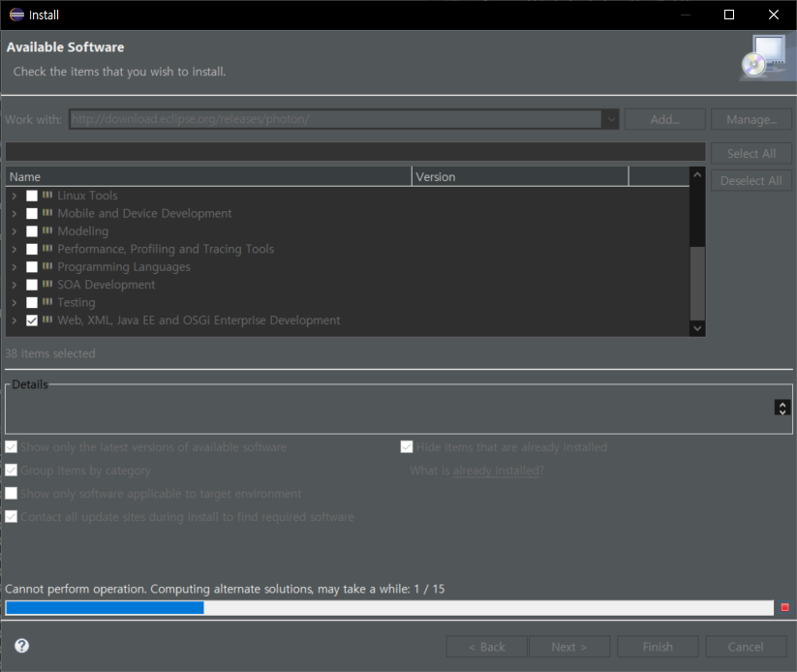Screen dimensions: 797x672
Task: Enable Show only software applicable to target environment
Action: click(12, 494)
